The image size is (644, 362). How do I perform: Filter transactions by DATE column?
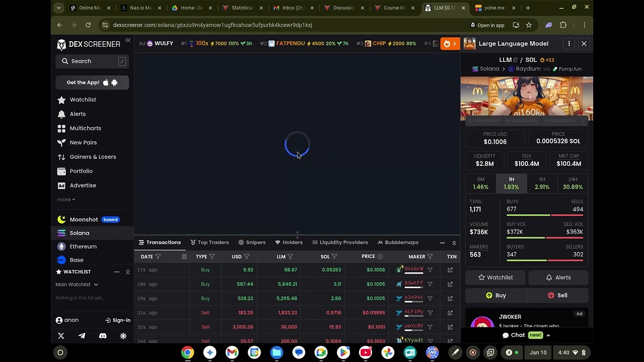[x=158, y=256]
